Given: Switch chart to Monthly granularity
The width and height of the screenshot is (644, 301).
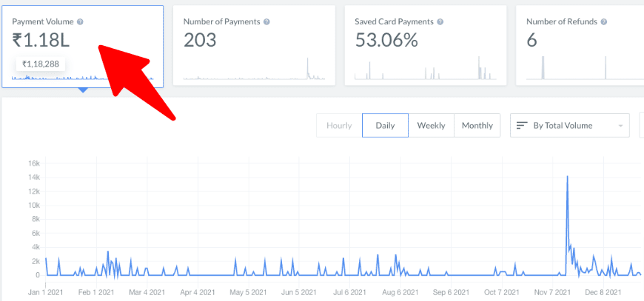Looking at the screenshot, I should pos(477,126).
